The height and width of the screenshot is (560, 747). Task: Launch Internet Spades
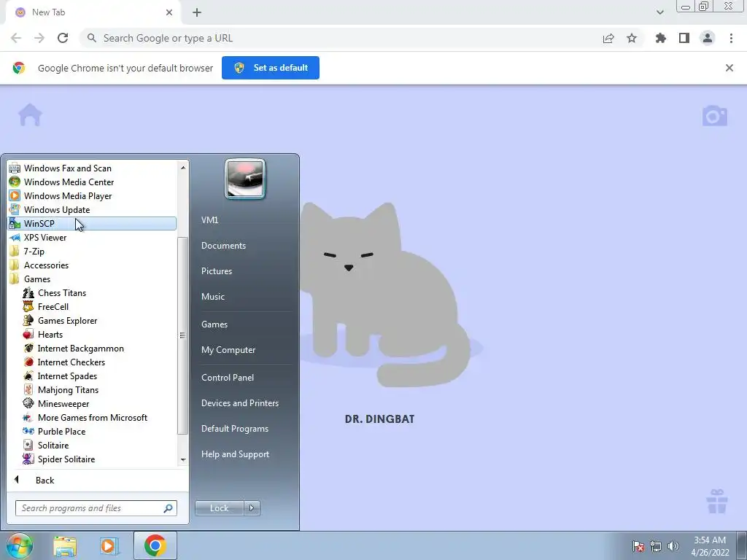(67, 376)
